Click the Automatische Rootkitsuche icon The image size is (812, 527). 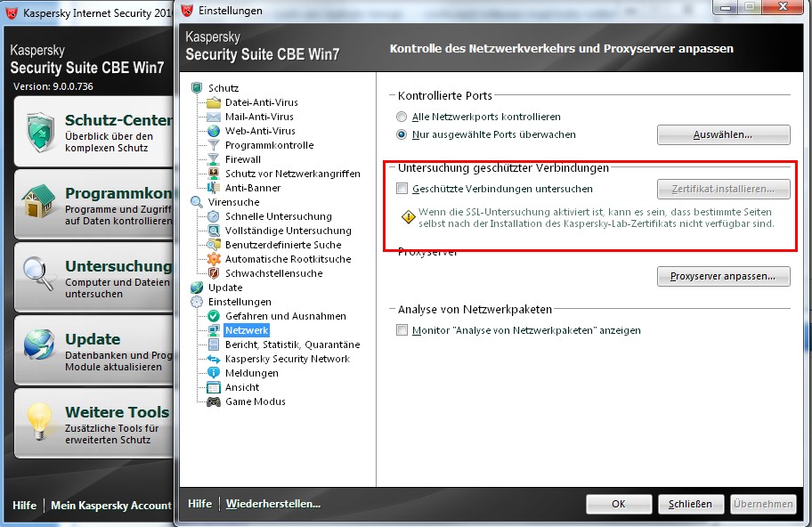[x=214, y=259]
